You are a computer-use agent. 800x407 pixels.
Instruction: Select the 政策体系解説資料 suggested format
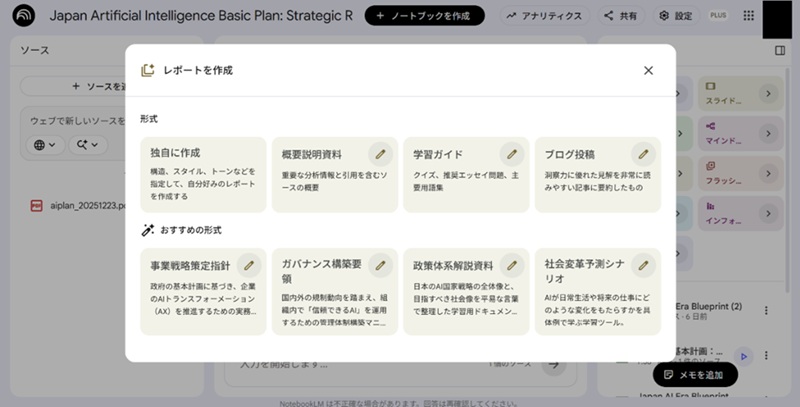466,292
